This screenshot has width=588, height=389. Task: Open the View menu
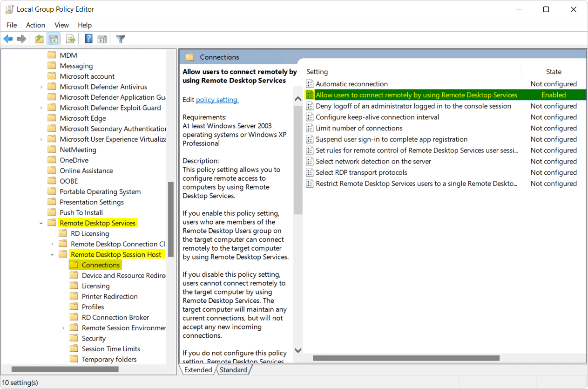click(61, 25)
